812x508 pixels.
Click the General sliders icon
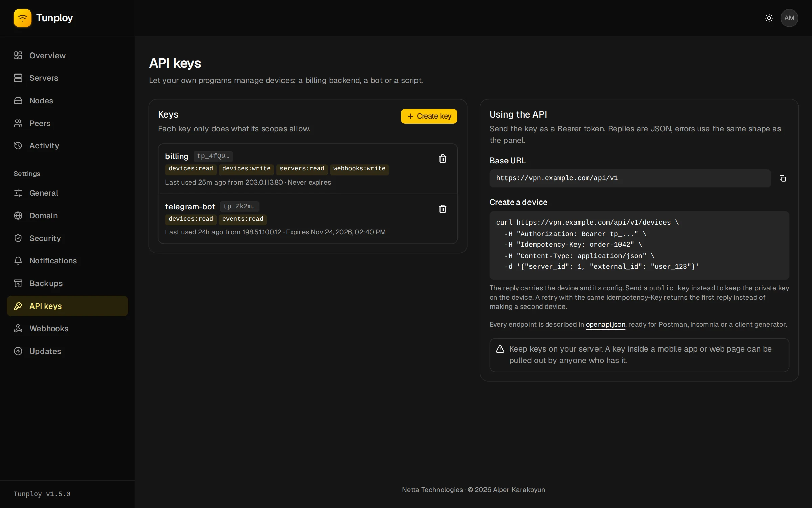[18, 193]
